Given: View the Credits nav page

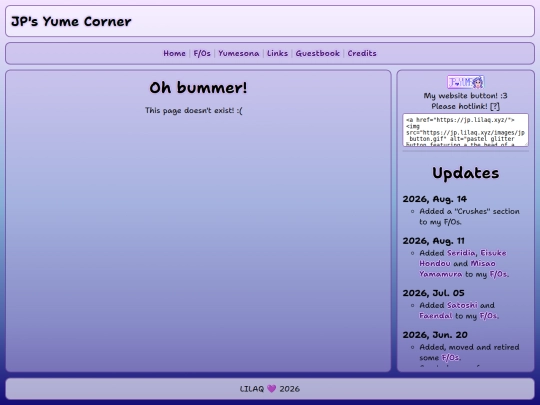Looking at the screenshot, I should 362,53.
